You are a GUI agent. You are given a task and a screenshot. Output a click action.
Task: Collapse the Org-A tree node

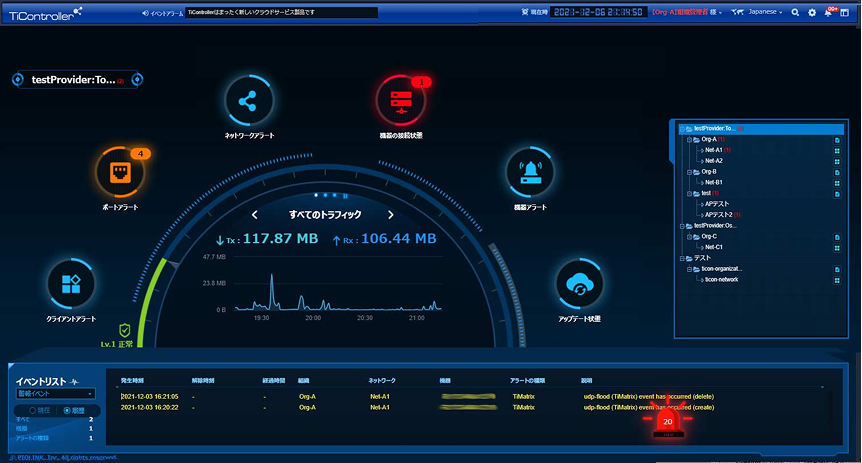(x=690, y=140)
